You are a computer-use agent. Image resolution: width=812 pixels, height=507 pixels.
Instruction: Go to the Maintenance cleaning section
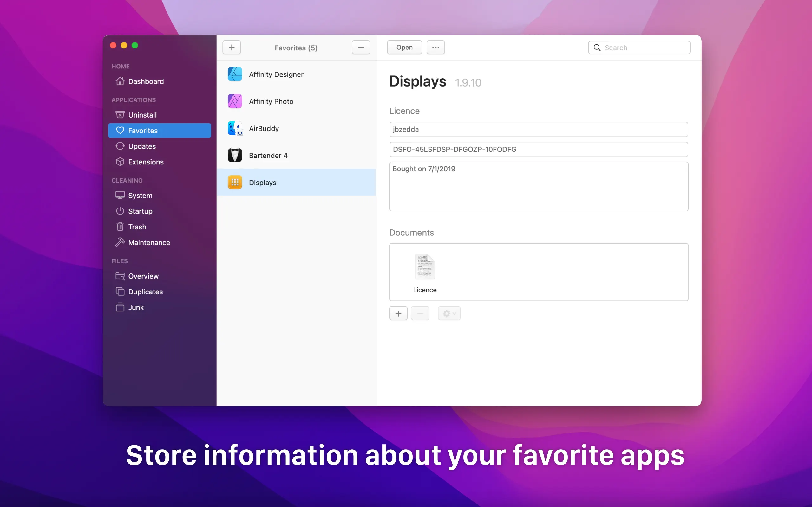point(149,242)
